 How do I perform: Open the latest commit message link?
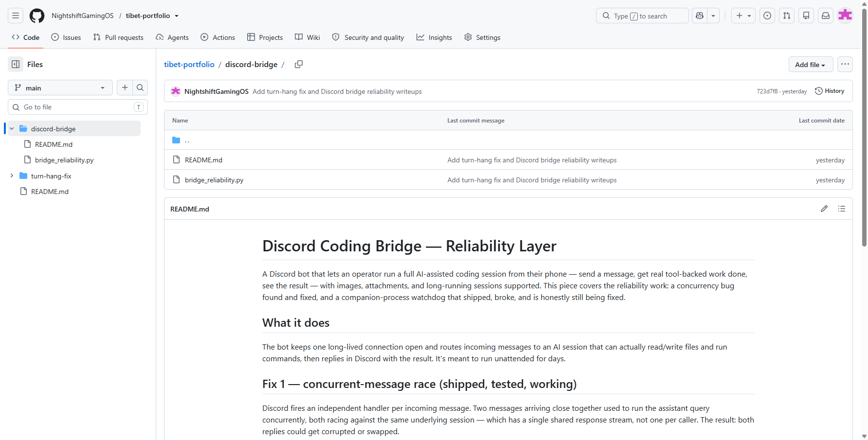[x=337, y=91]
